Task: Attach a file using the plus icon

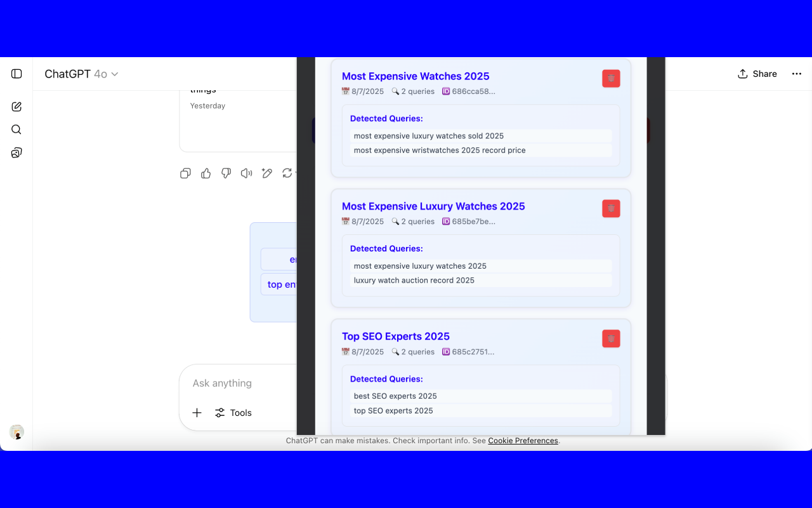Action: 197,413
